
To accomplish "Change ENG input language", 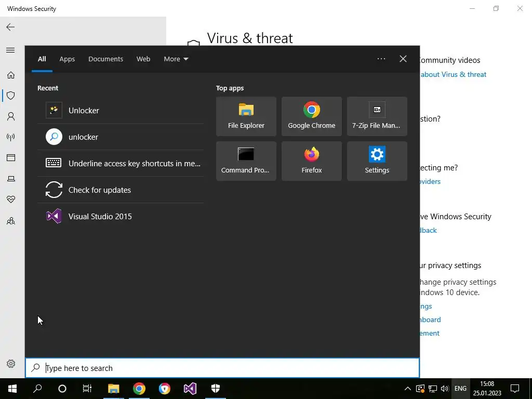I will click(460, 389).
